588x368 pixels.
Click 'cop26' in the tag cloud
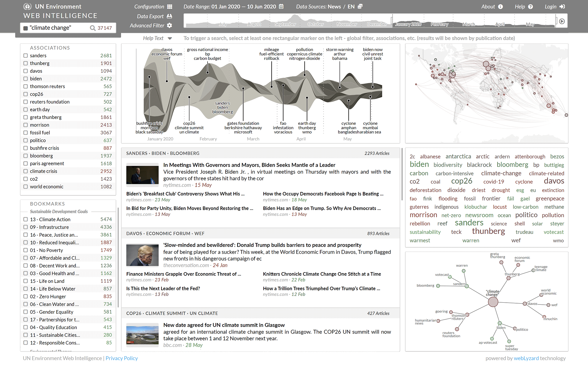click(x=462, y=181)
